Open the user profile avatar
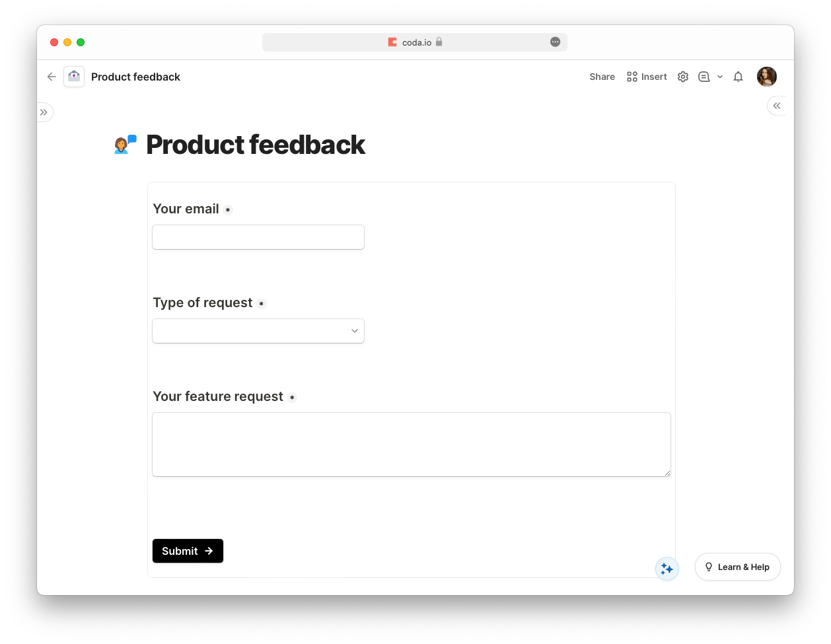The width and height of the screenshot is (831, 644). [x=767, y=77]
